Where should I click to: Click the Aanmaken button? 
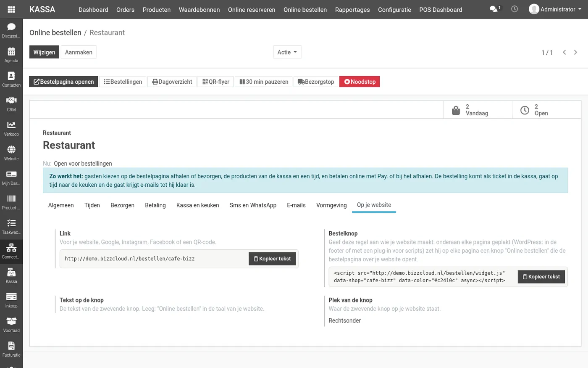pyautogui.click(x=79, y=52)
